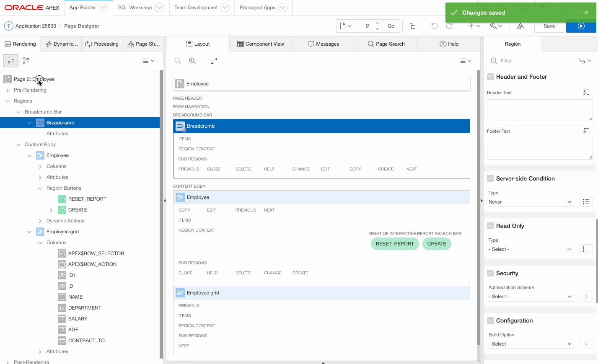Zoom in on the layout canvas

[x=192, y=61]
